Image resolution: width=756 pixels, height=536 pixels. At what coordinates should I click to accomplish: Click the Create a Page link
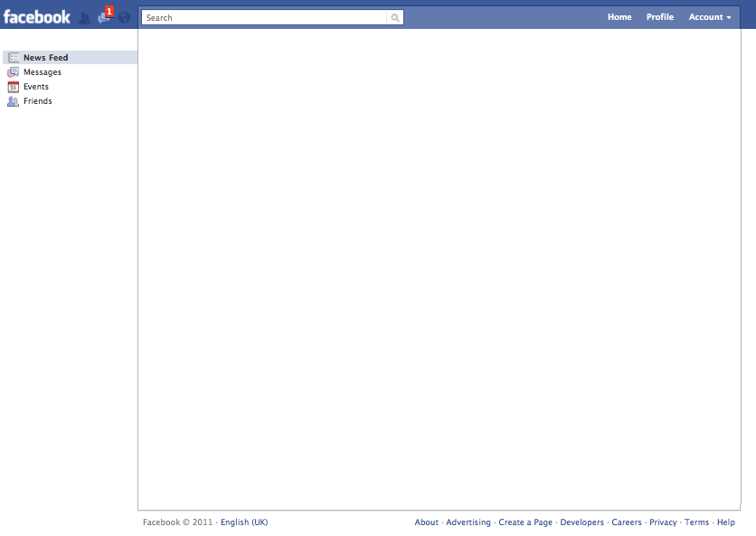[x=525, y=522]
